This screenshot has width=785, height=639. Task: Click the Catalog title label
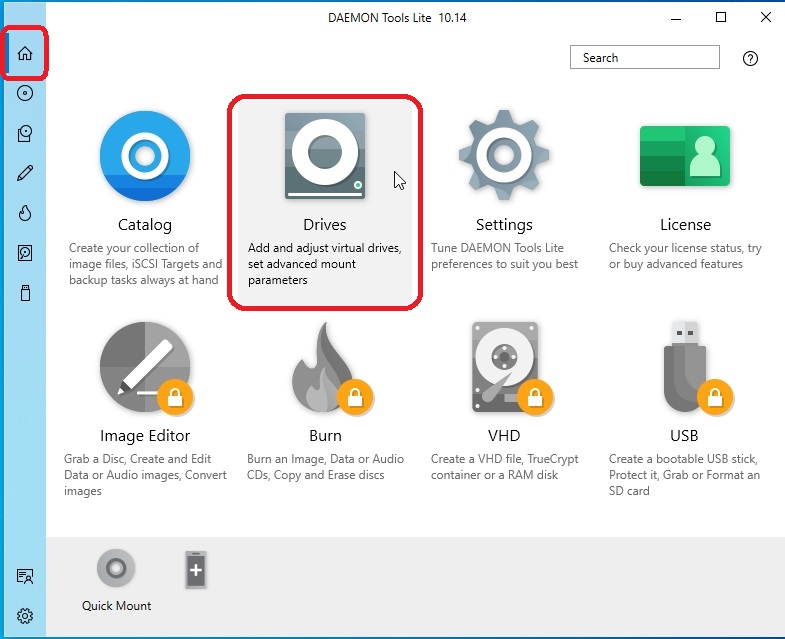click(145, 225)
